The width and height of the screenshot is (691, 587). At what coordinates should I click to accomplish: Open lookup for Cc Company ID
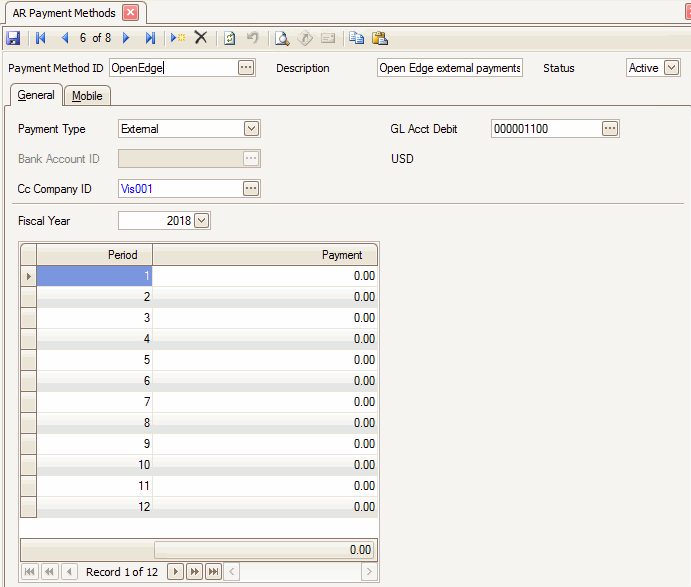(x=251, y=188)
